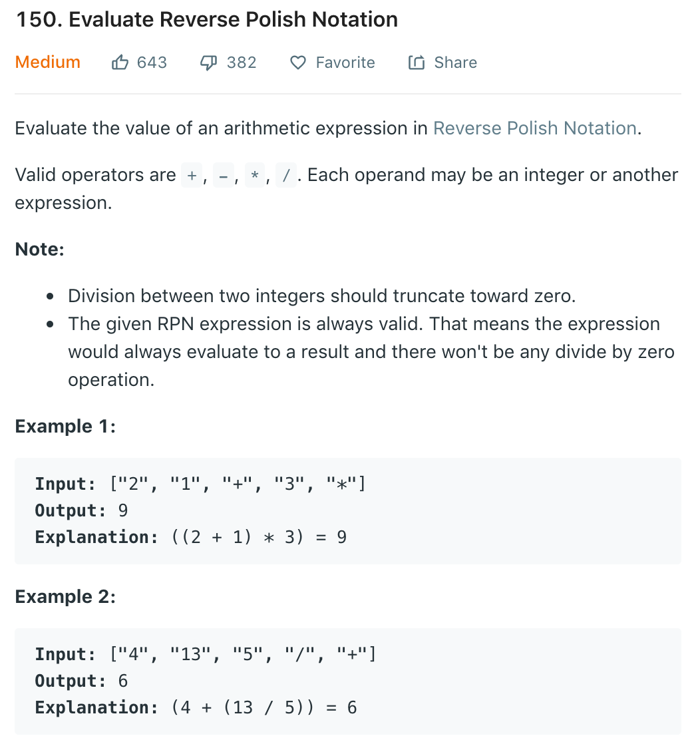Viewport: 700px width, 748px height.
Task: Click the Example 2 code block
Action: (x=346, y=680)
